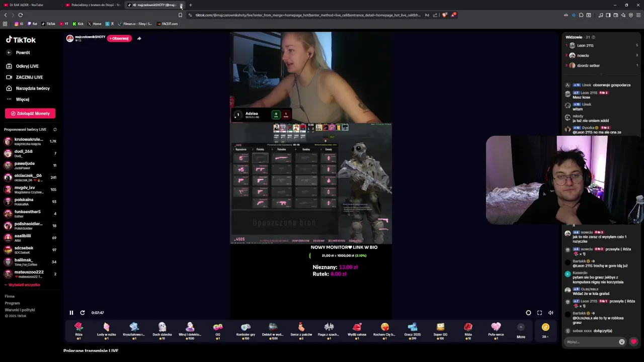This screenshot has height=362, width=644.
Task: Mute the live stream volume
Action: tap(550, 313)
